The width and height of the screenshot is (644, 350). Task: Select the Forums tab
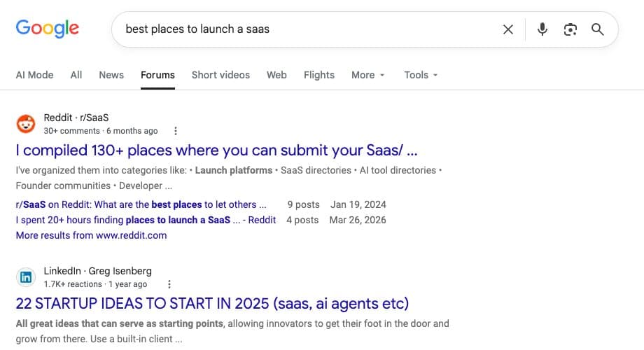pyautogui.click(x=157, y=75)
